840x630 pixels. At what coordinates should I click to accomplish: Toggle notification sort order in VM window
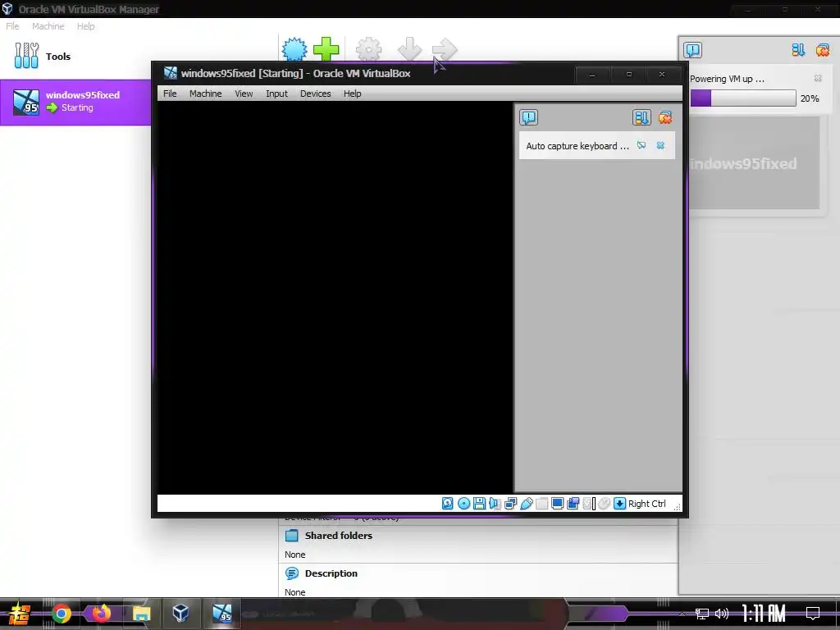pos(641,117)
